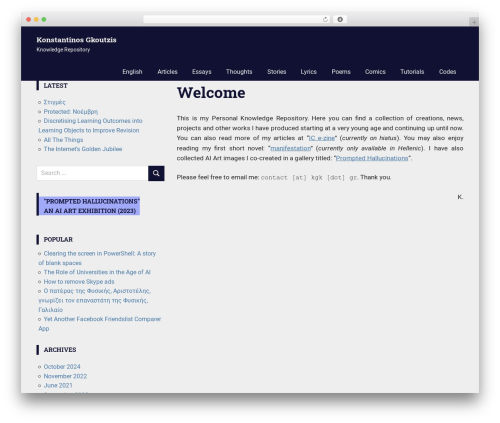This screenshot has width=500, height=423.
Task: Follow the IC e-zine link
Action: 322,138
